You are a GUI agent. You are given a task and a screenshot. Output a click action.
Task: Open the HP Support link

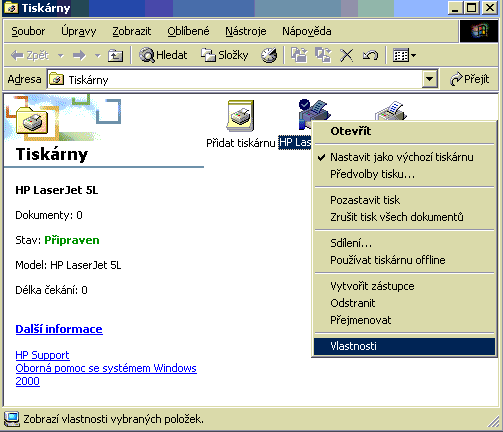pos(42,355)
